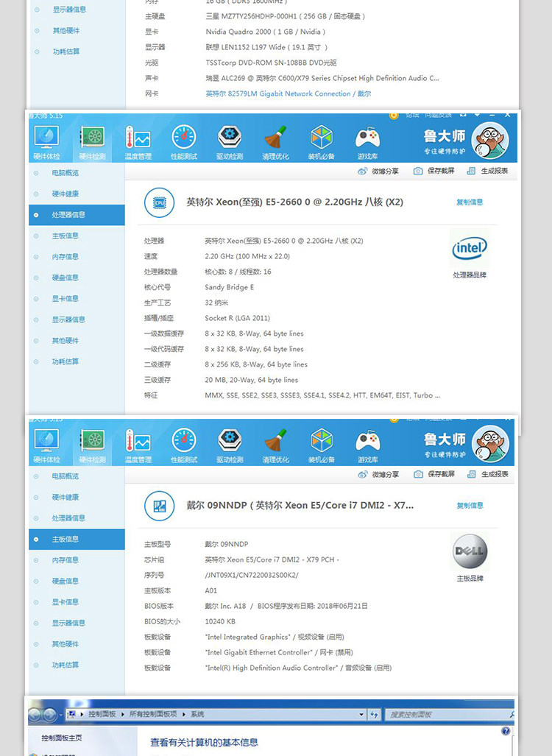The width and height of the screenshot is (552, 756).
Task: Open 控制面板主页 link in Control Panel
Action: click(62, 738)
